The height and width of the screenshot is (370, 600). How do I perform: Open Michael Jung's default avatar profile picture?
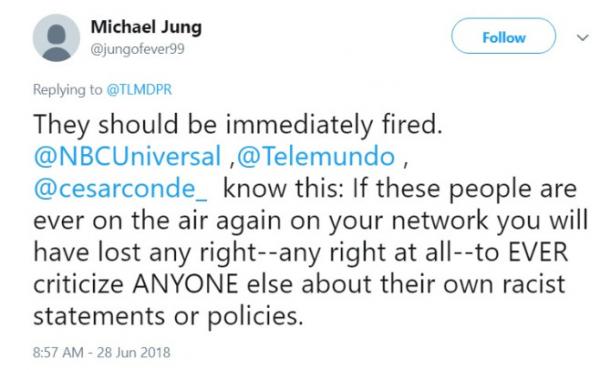point(56,38)
